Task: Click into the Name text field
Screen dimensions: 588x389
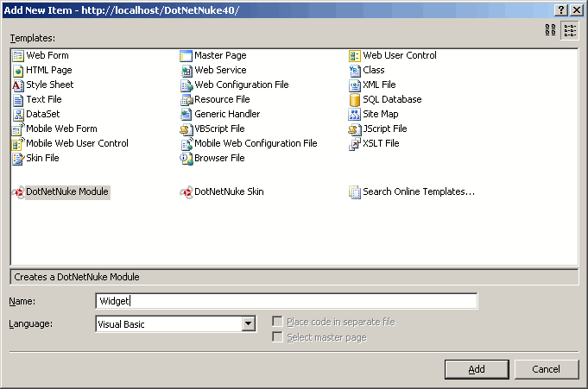Action: (x=287, y=301)
